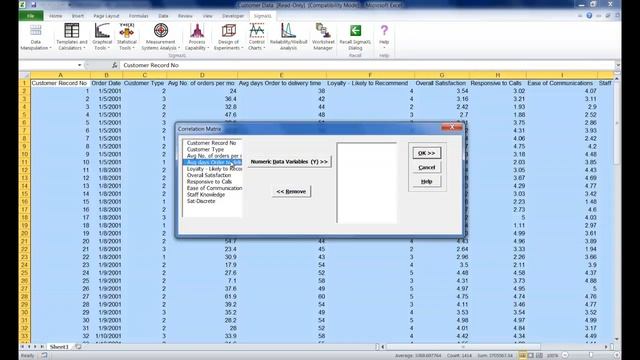Image resolution: width=640 pixels, height=360 pixels.
Task: Click the formula bar input
Action: tap(367, 65)
